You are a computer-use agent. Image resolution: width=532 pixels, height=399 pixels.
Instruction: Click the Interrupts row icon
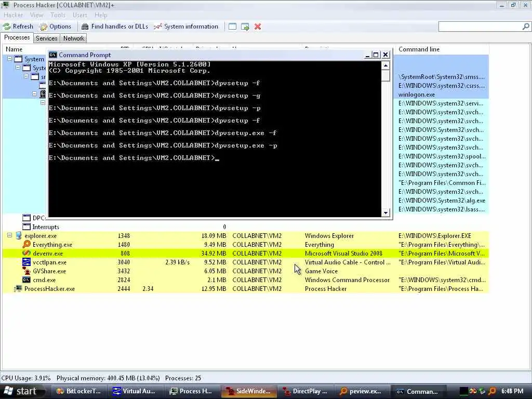(x=26, y=227)
